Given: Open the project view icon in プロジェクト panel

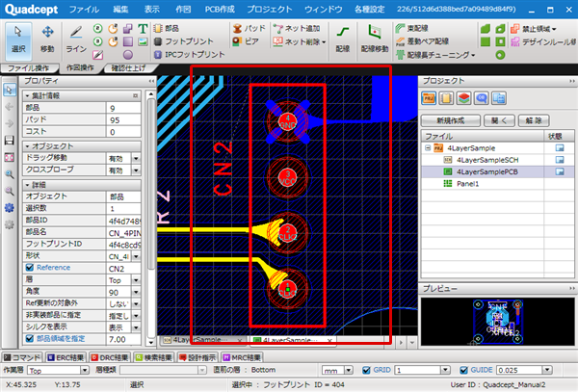Looking at the screenshot, I should point(429,98).
